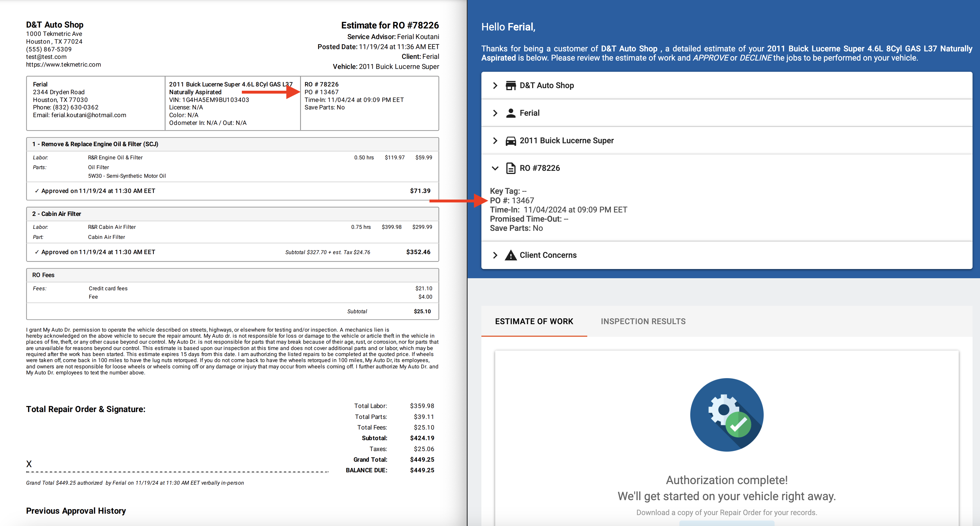
Task: Click the 'Save Parts: No' line in RO panel
Action: point(516,228)
